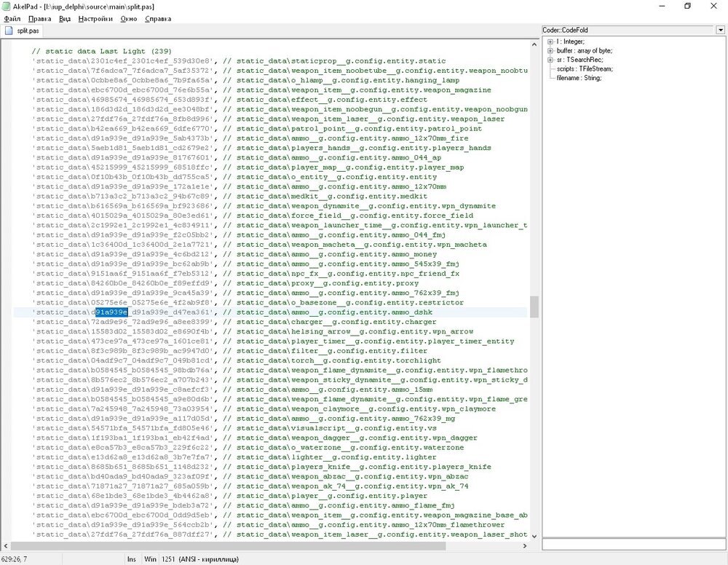Click the CodeFold filter input at panel bottom

pyautogui.click(x=633, y=544)
